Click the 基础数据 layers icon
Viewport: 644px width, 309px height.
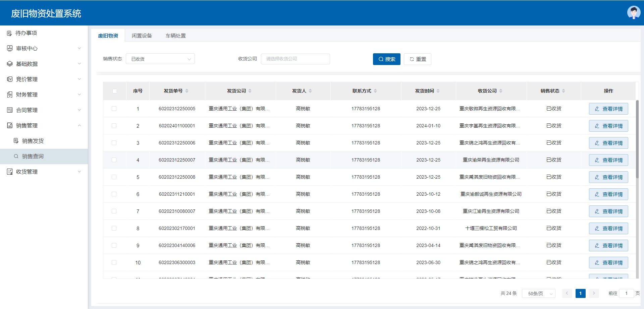click(10, 64)
